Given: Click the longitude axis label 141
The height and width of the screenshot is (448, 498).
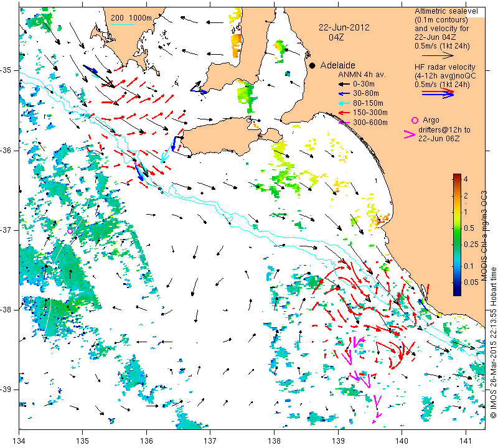Looking at the screenshot, I should pyautogui.click(x=466, y=441).
